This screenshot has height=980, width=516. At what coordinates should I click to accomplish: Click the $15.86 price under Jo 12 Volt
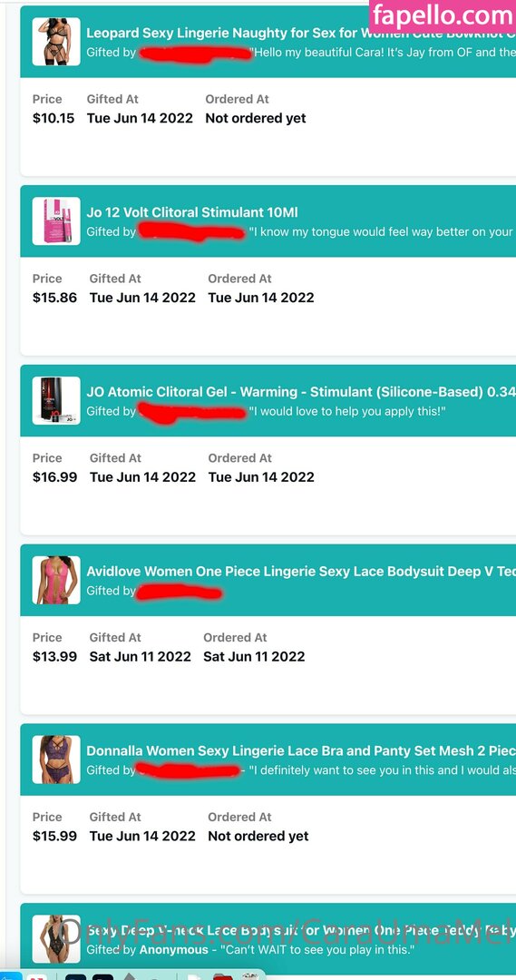[x=55, y=298]
